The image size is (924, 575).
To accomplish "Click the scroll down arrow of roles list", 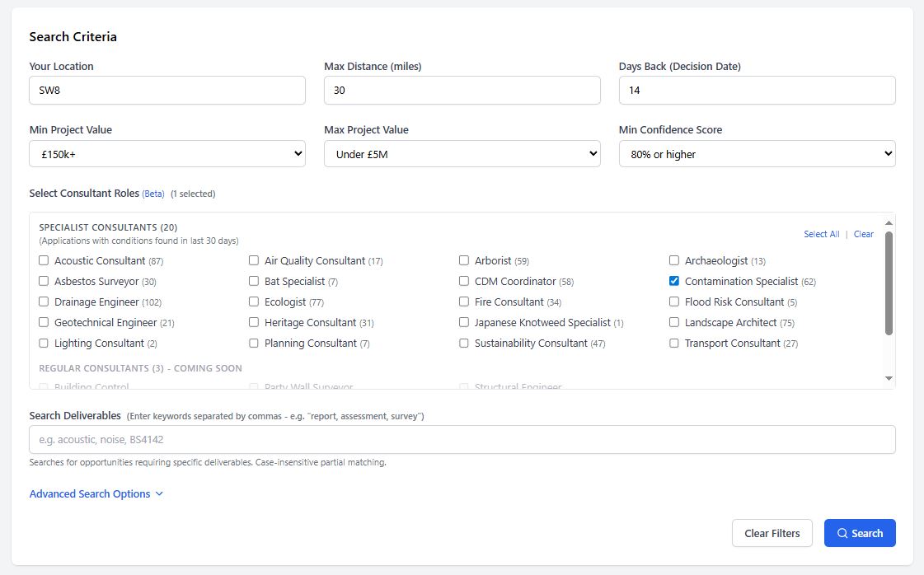I will pyautogui.click(x=889, y=378).
